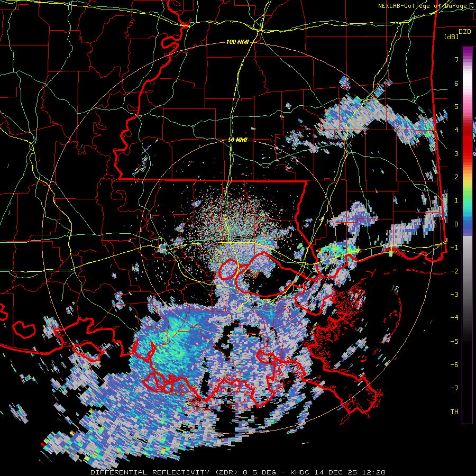This screenshot has height=476, width=476.
Task: Click the DZD [dB] legend title
Action: tap(457, 34)
